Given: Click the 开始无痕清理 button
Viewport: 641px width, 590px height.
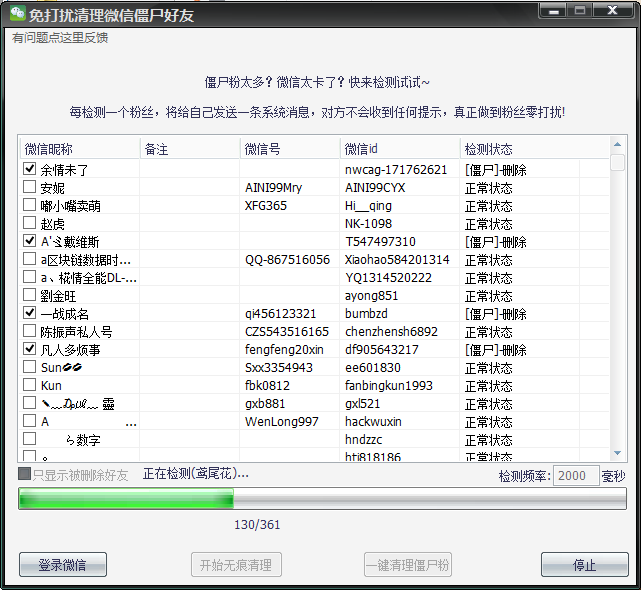Looking at the screenshot, I should pyautogui.click(x=236, y=565).
